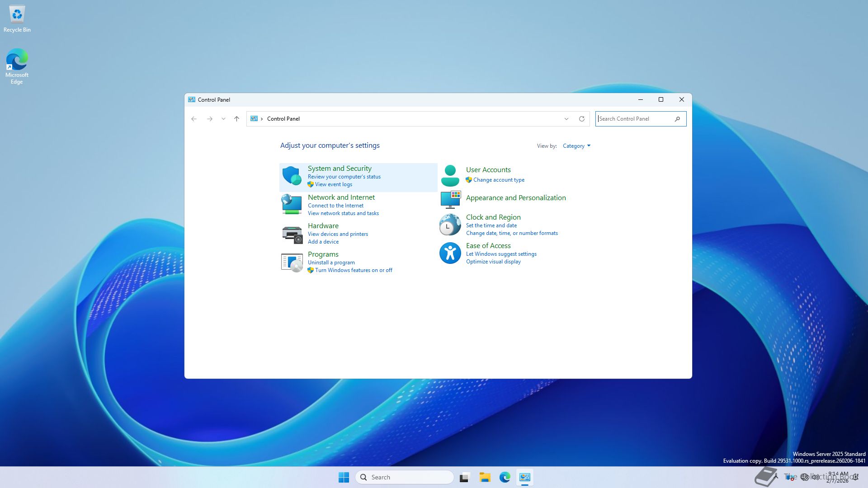Click the Ease of Access icon
Screen dimensions: 868x488
tap(450, 253)
